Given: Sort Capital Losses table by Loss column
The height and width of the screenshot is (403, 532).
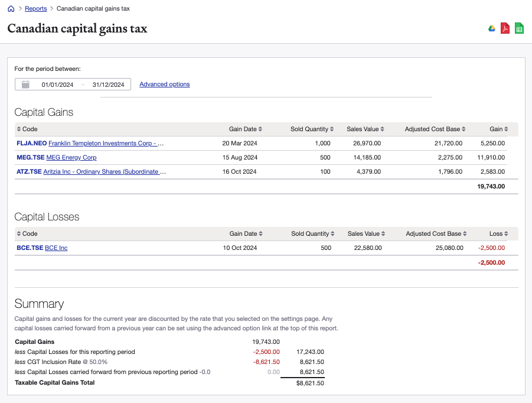Looking at the screenshot, I should (x=499, y=233).
